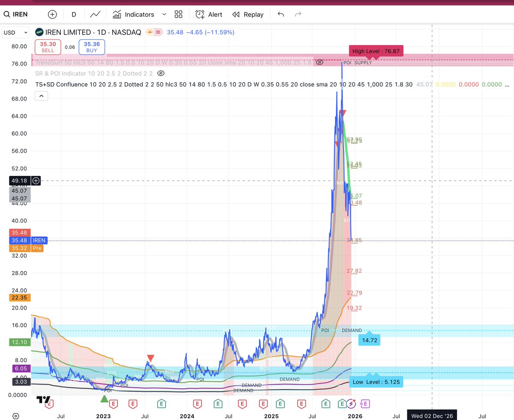514x420 pixels.
Task: Select the TS+SD Confluence indicator legend
Action: (x=224, y=85)
